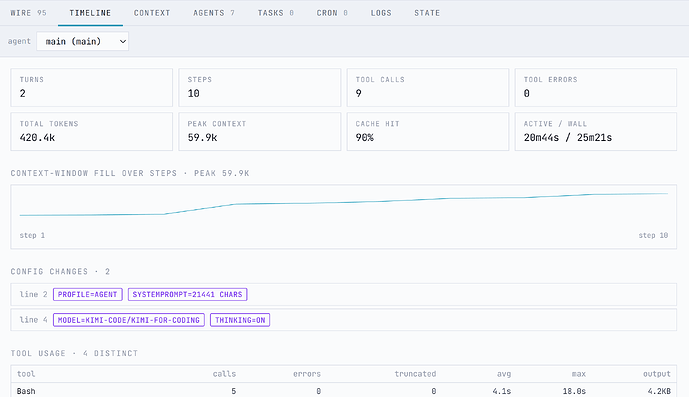Click the PEAK CONTEXT stat card
The width and height of the screenshot is (689, 397).
pyautogui.click(x=260, y=131)
